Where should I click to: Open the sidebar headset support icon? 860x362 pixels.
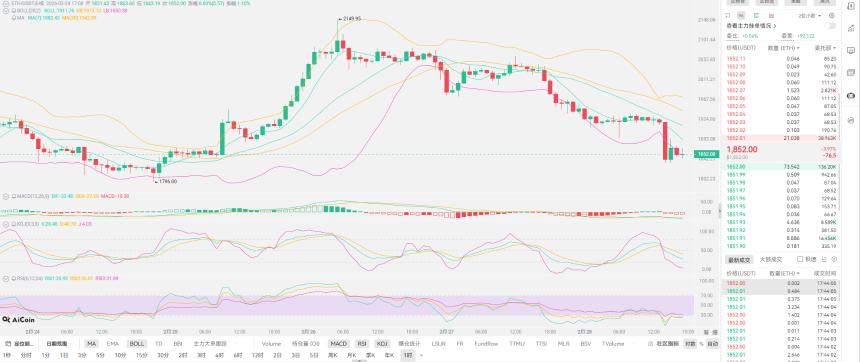[851, 120]
